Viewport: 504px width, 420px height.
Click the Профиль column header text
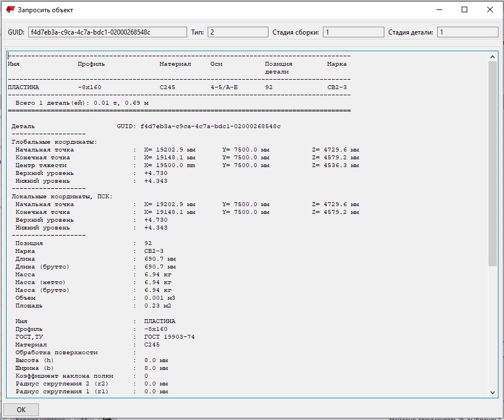[x=91, y=64]
